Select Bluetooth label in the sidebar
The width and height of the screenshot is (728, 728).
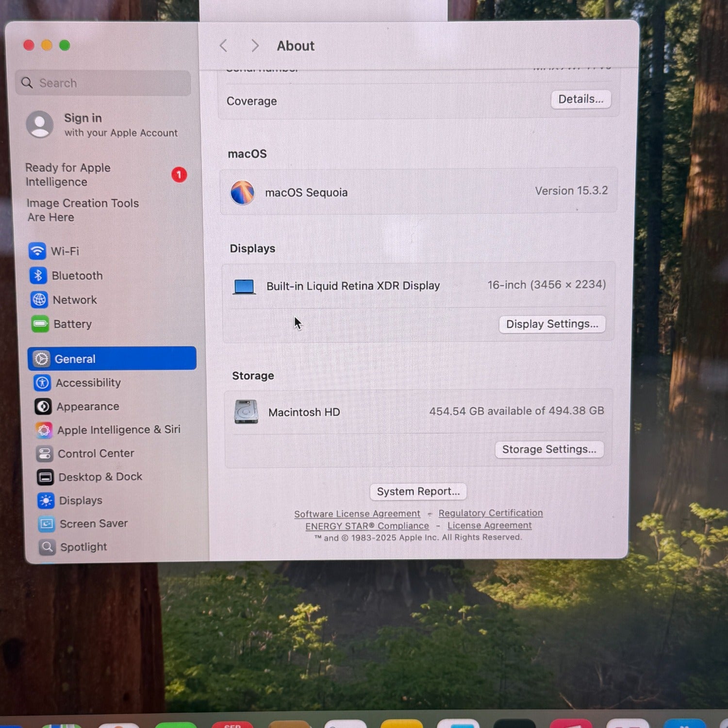[77, 276]
